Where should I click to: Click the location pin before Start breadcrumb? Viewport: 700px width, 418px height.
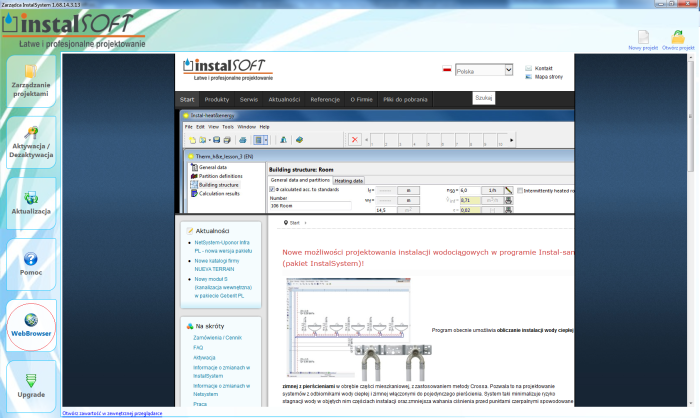(x=286, y=222)
